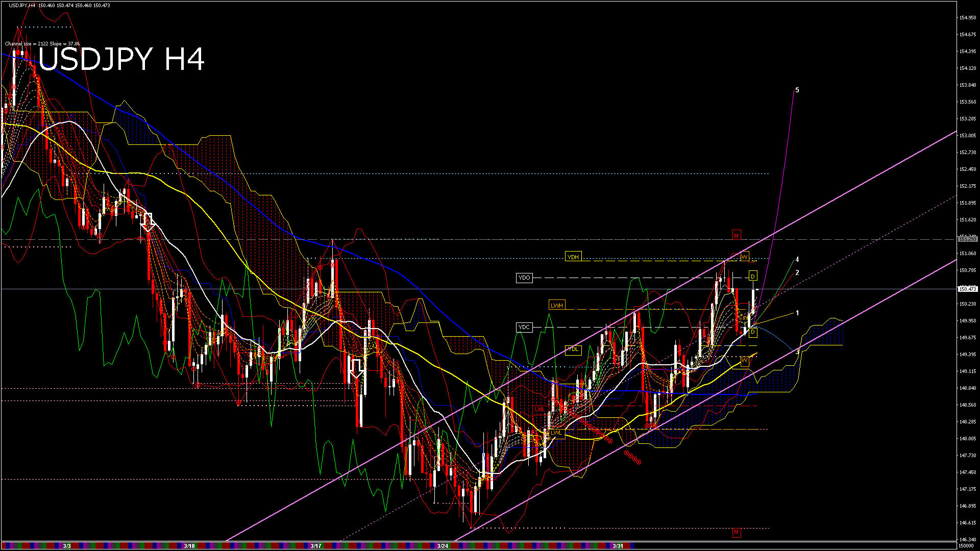This screenshot has width=980, height=551.
Task: Click the 150000 indicator scale label
Action: click(966, 546)
